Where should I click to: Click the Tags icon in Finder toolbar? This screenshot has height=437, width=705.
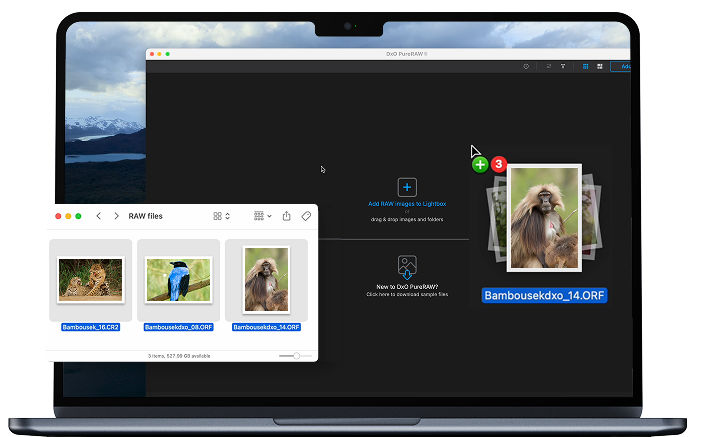[306, 216]
